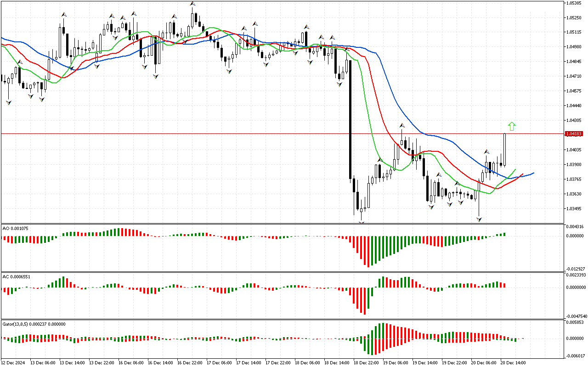The width and height of the screenshot is (588, 368).
Task: Click the 19 Dec 14:00 time label
Action: (425, 363)
